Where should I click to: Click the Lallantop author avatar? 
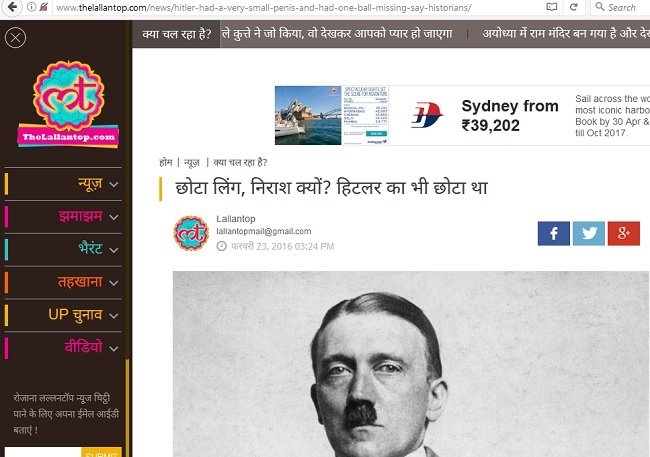click(x=191, y=233)
